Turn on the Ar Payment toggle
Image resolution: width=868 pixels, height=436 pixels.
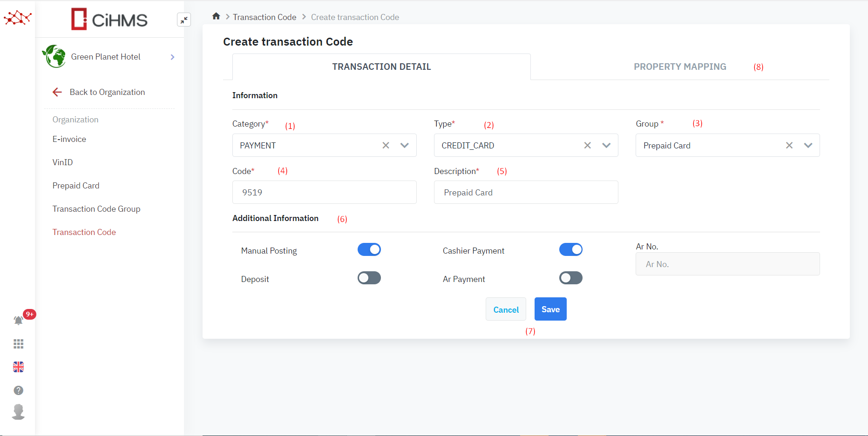click(x=570, y=278)
